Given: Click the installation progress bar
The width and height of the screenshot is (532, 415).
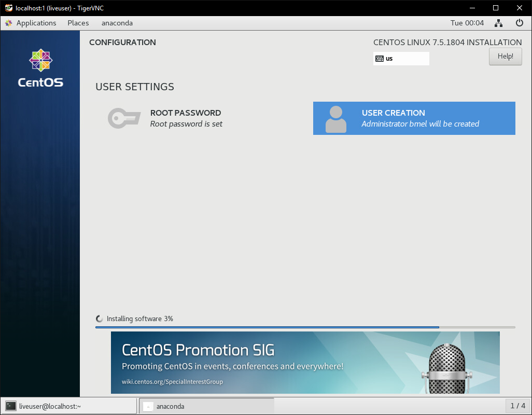Looking at the screenshot, I should [x=305, y=327].
